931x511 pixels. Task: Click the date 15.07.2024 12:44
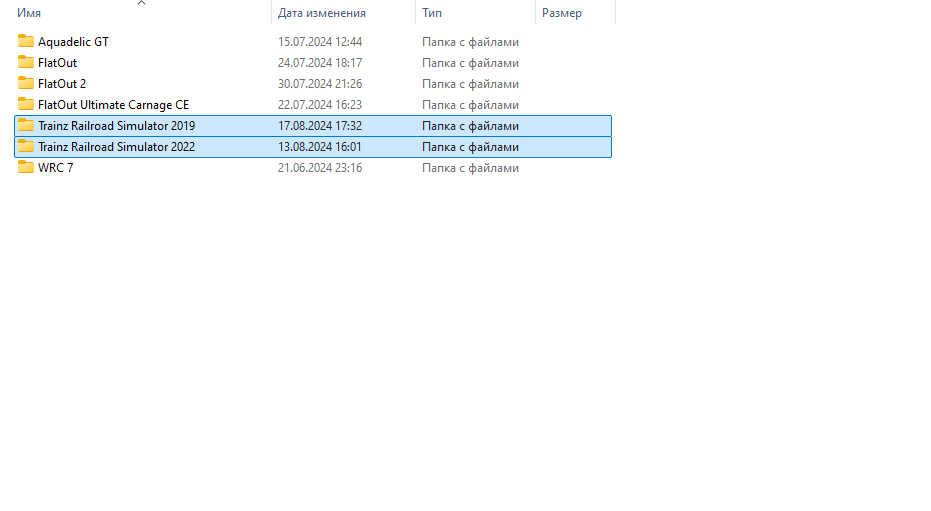(x=320, y=42)
